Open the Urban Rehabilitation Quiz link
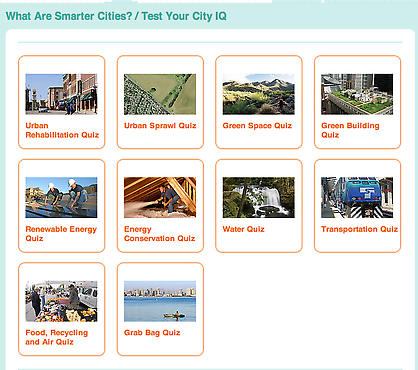 click(x=62, y=130)
